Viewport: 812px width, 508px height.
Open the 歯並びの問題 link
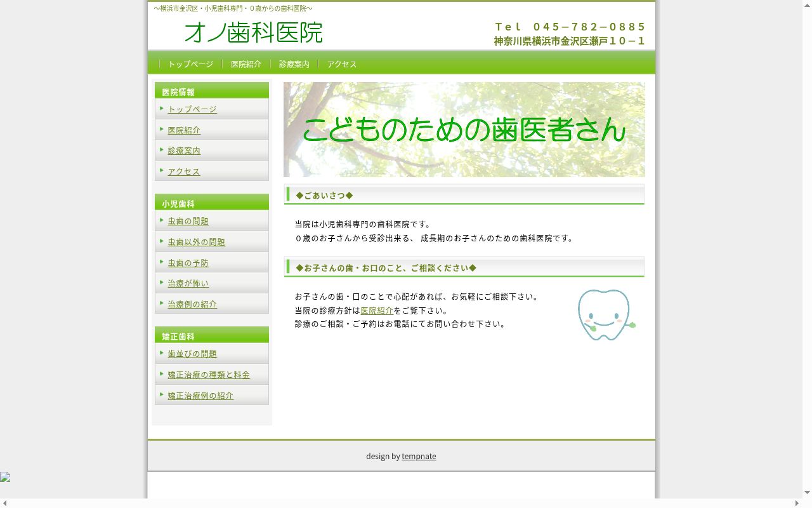(192, 354)
